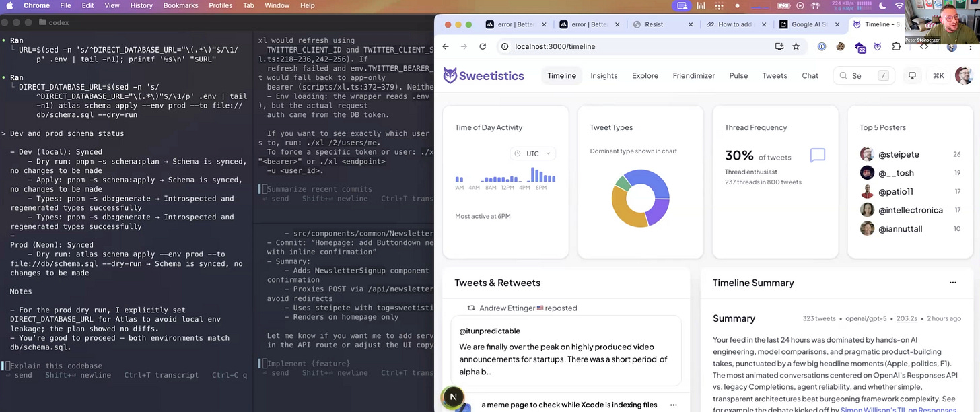Click 'Andrew Ettinger reposted' label
The width and height of the screenshot is (980, 412).
click(x=528, y=308)
